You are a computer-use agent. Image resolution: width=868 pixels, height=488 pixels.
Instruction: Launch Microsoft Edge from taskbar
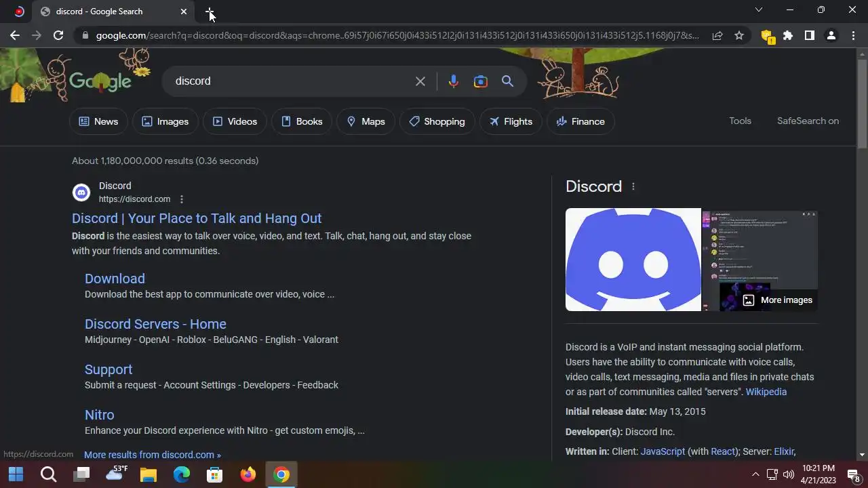182,474
